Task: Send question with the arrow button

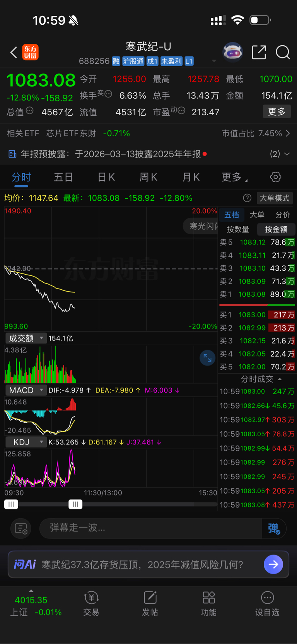Action: pos(273,564)
